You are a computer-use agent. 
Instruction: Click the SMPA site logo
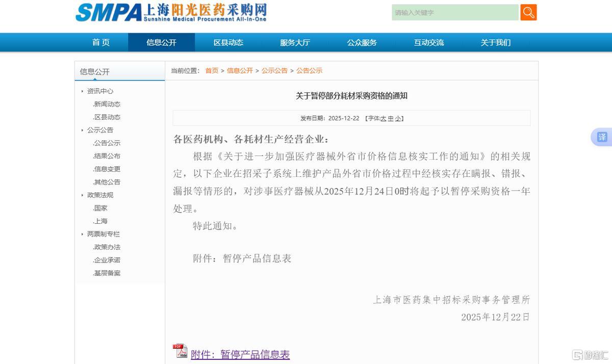171,12
